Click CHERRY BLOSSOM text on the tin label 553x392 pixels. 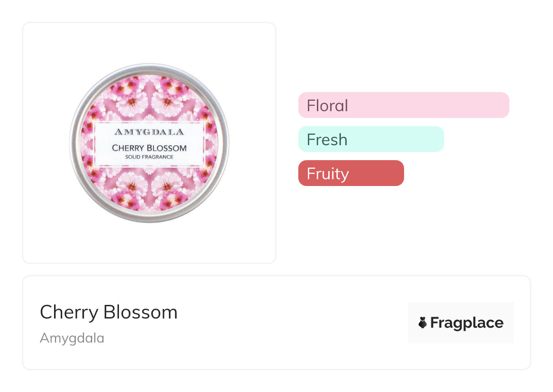click(149, 148)
